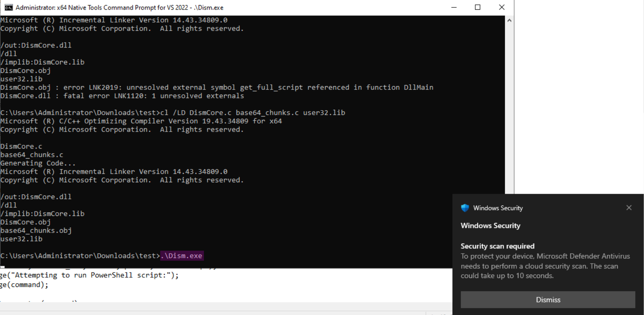644x315 pixels.
Task: Click the scrollbar up arrow in console
Action: point(509,20)
